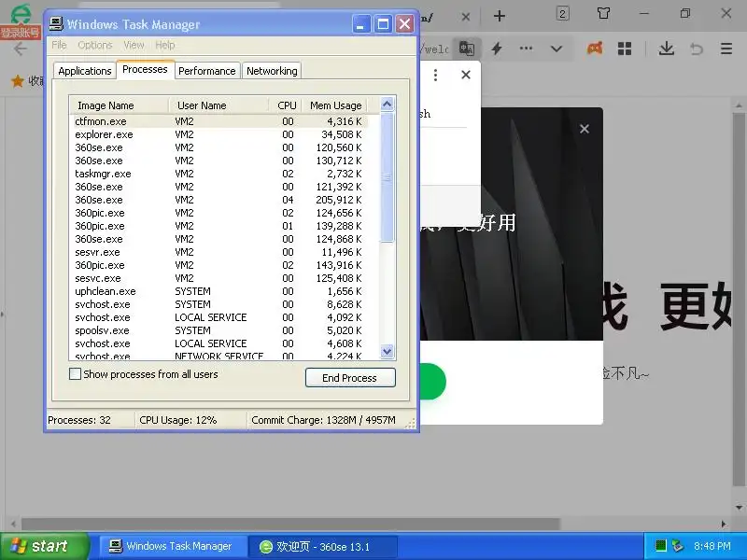Click the Commit Charge status bar entry
The image size is (747, 560).
324,420
